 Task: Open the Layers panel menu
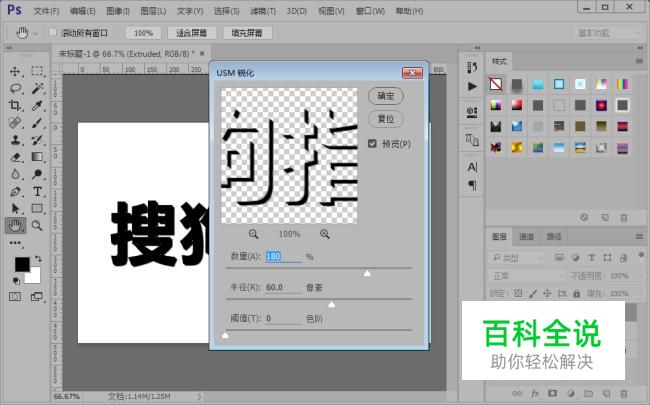coord(639,237)
